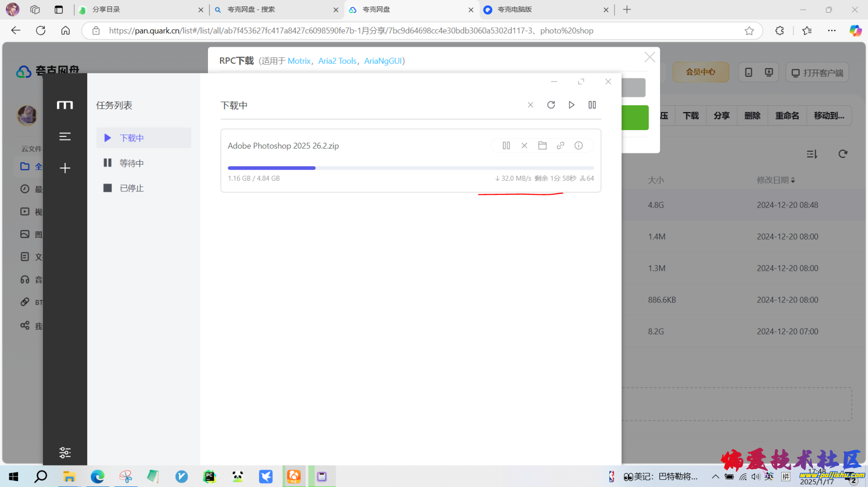Pause the Adobe Photoshop zip download

(x=506, y=146)
